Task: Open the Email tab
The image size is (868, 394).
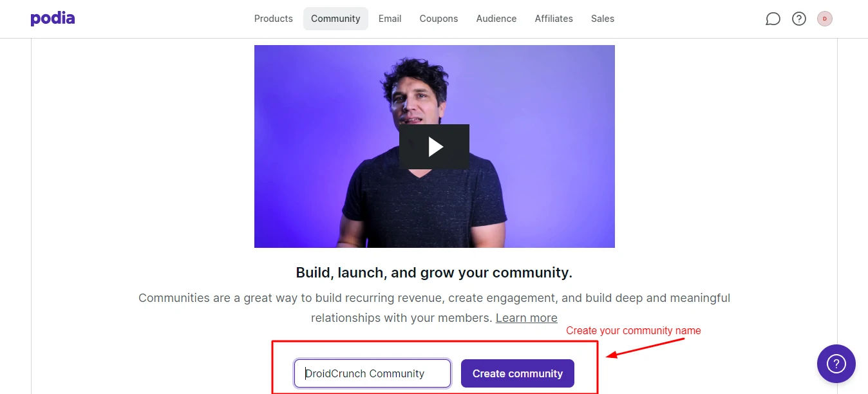Action: 390,19
